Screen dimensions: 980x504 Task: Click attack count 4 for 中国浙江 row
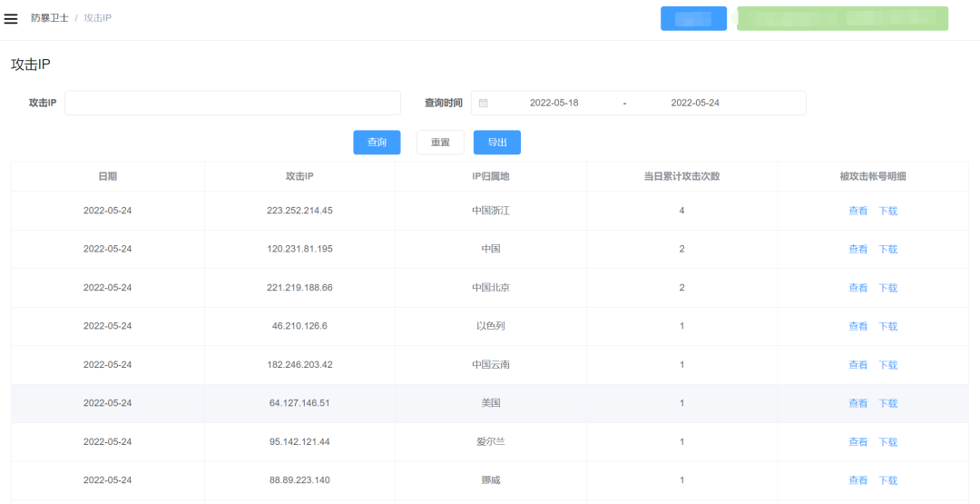(x=681, y=211)
